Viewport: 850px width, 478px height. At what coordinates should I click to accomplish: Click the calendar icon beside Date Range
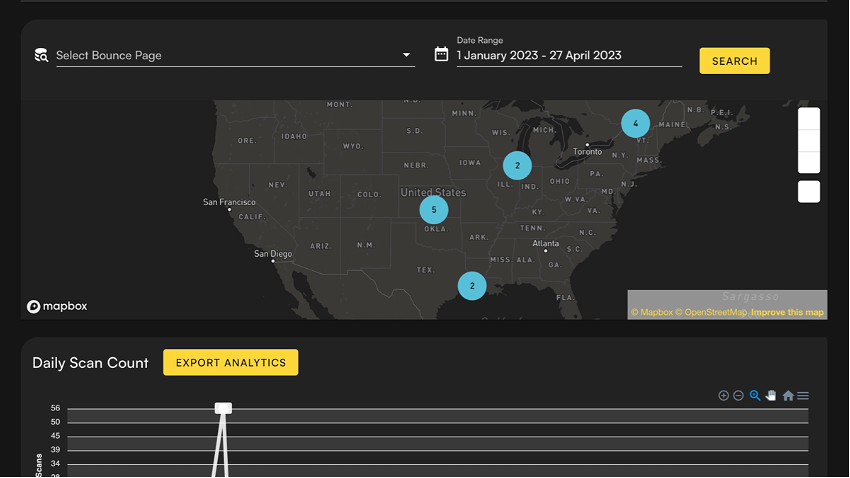[441, 54]
